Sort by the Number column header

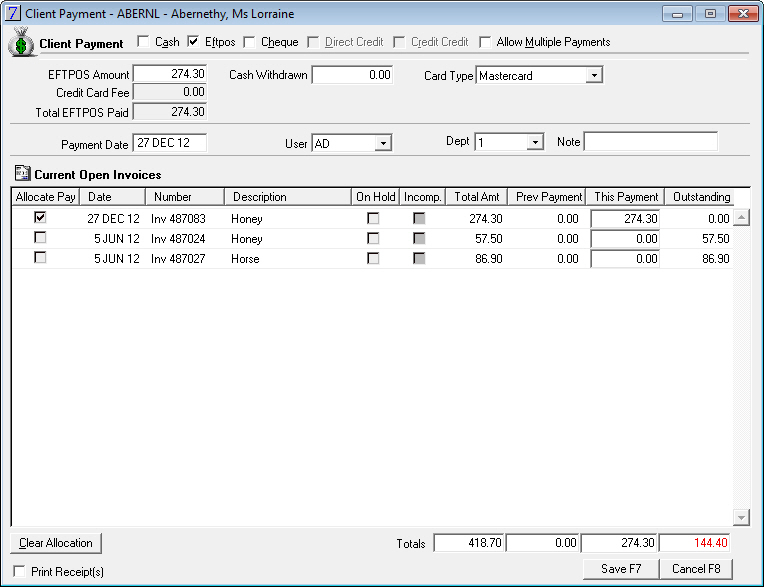(x=185, y=197)
